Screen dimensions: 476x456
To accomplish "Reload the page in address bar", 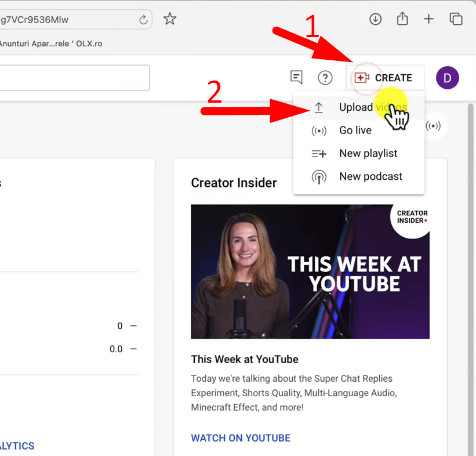I will (x=143, y=20).
